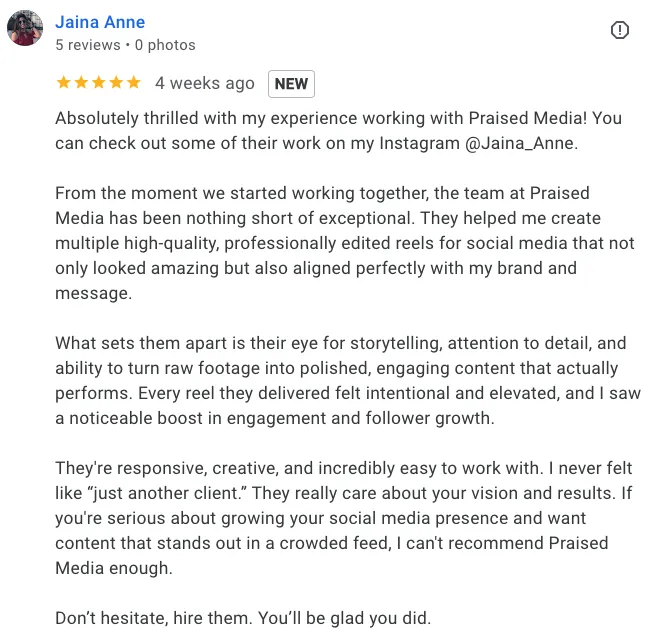Click the fifth star in the rating
662x641 pixels.
132,83
